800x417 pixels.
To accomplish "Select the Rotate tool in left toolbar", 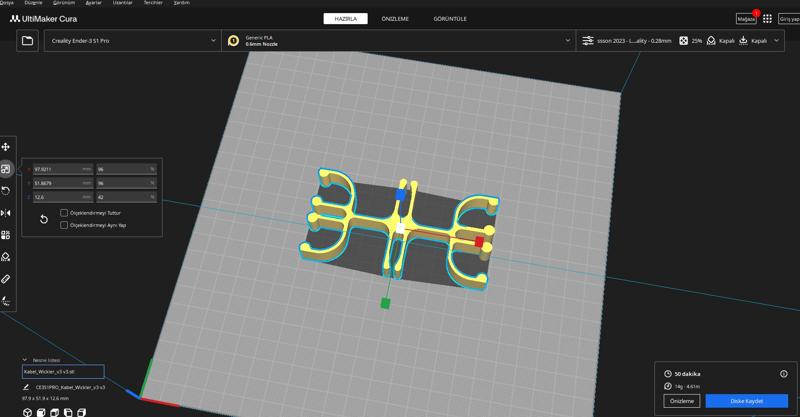I will click(x=6, y=191).
